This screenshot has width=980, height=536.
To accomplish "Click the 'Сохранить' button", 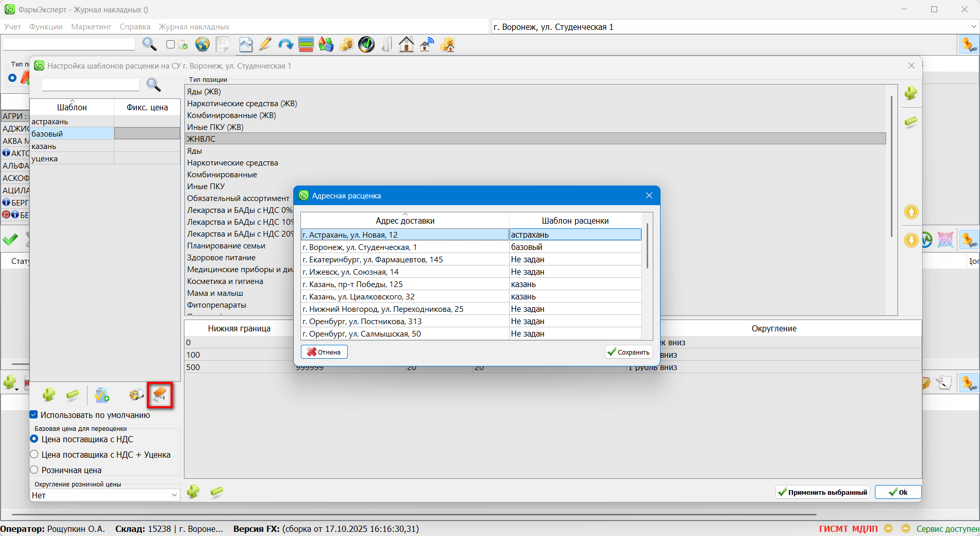I will pos(629,352).
